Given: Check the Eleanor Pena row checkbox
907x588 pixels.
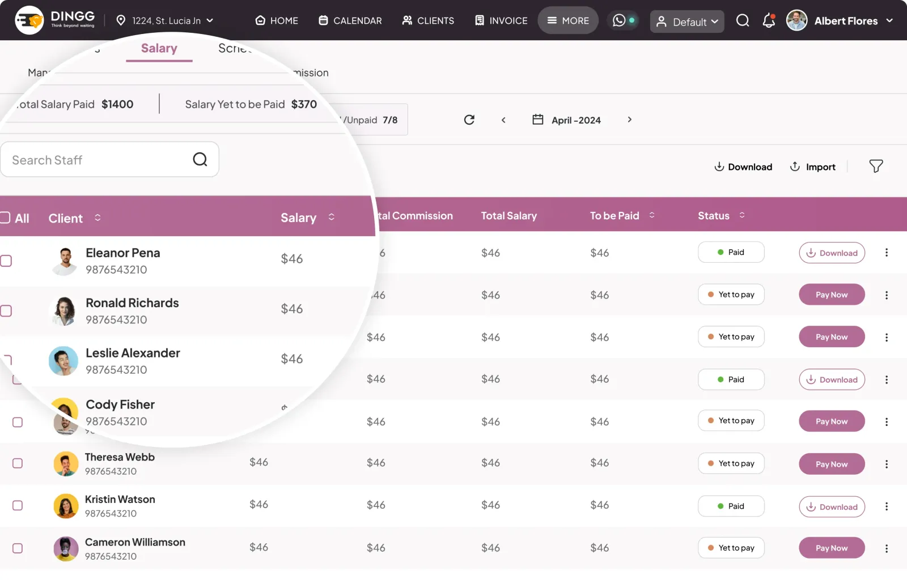Looking at the screenshot, I should (x=6, y=261).
